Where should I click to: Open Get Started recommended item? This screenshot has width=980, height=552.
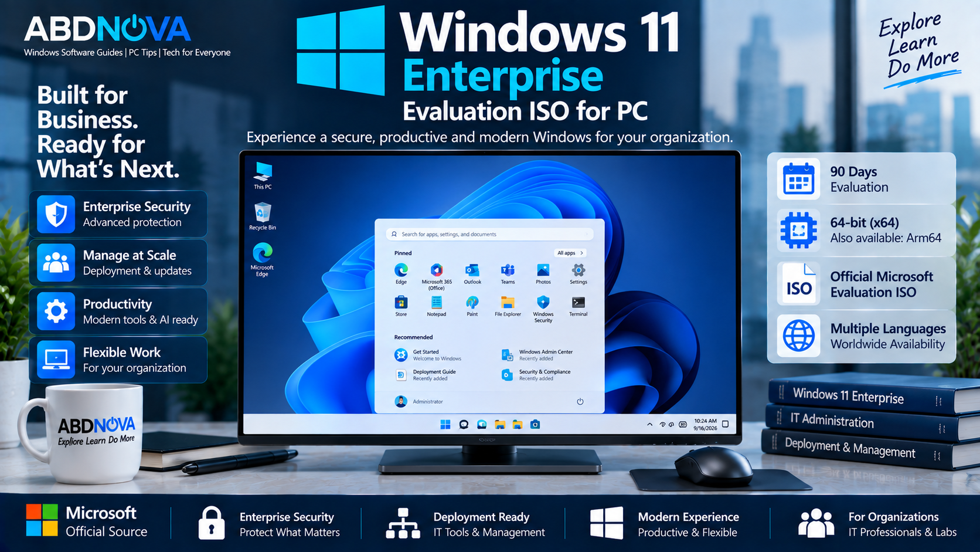(428, 355)
